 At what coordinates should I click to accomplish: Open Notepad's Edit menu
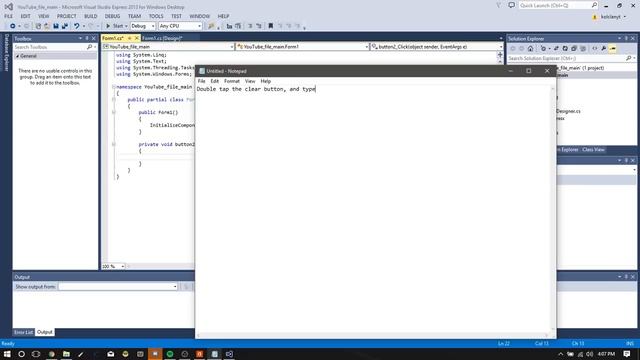pyautogui.click(x=215, y=81)
